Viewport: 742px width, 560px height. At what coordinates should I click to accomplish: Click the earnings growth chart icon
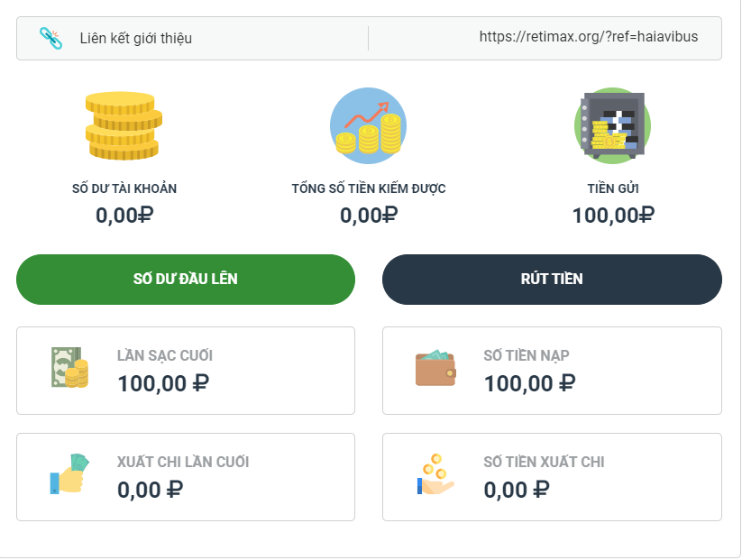368,126
